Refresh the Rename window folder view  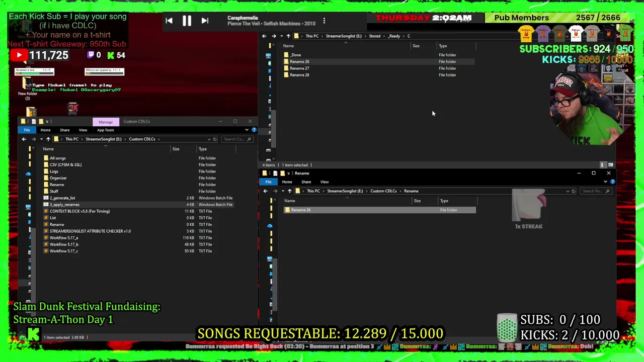coord(574,191)
